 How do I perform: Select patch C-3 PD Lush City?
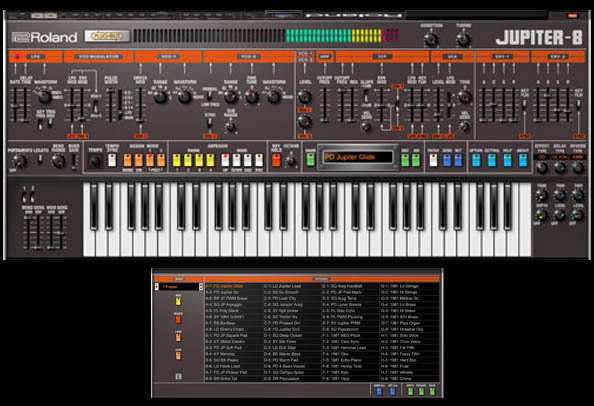(x=292, y=298)
